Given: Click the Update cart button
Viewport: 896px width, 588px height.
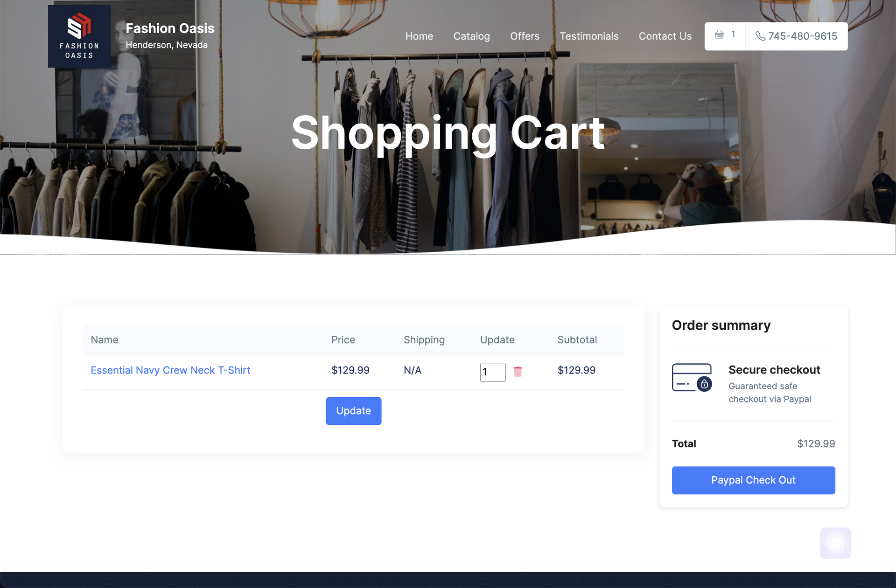Looking at the screenshot, I should point(353,411).
